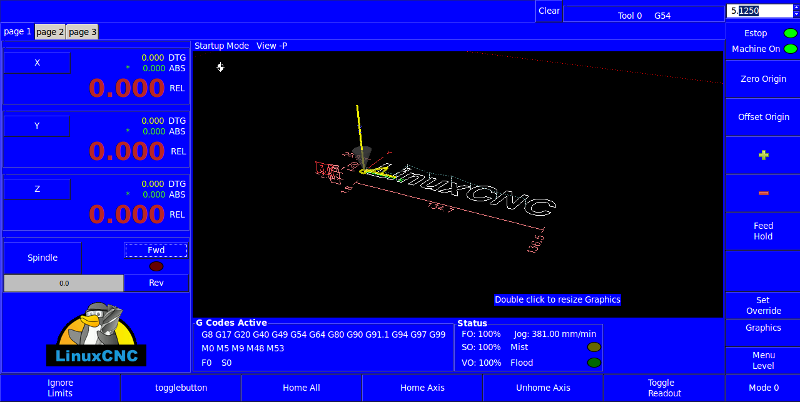Screen dimensions: 800x402
Task: Click the Double click to resize Graphics label
Action: [x=557, y=300]
